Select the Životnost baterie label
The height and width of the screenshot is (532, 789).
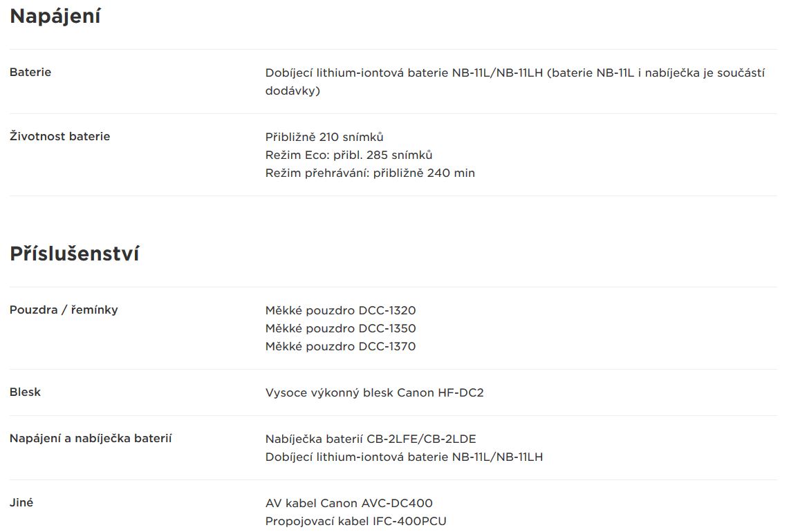click(x=60, y=136)
